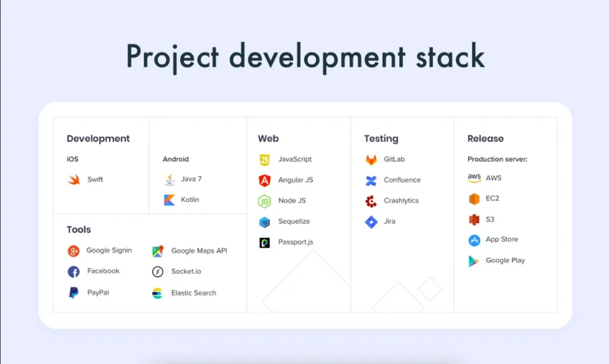Click the 'AWS' text label
The width and height of the screenshot is (609, 364).
point(494,178)
